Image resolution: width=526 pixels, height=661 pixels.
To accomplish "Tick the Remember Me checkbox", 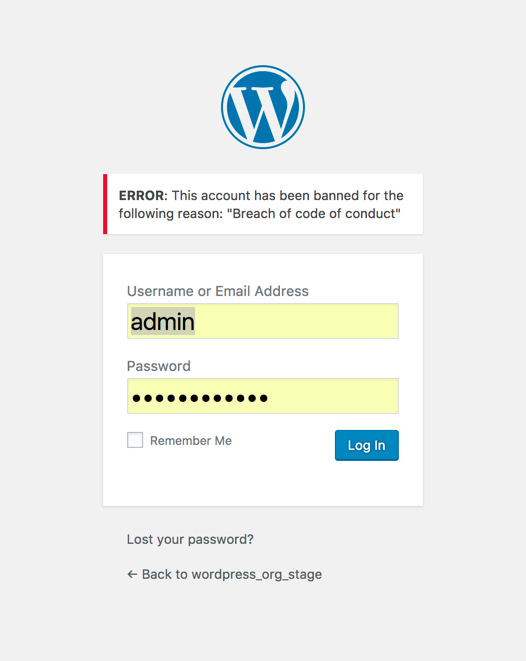I will 135,440.
